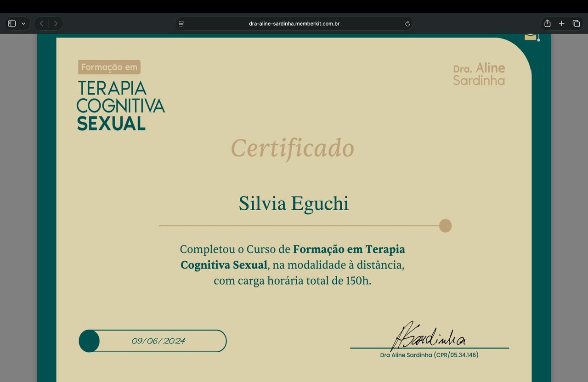This screenshot has width=588, height=382.
Task: Click the 09/06/2024 date field
Action: coord(158,341)
